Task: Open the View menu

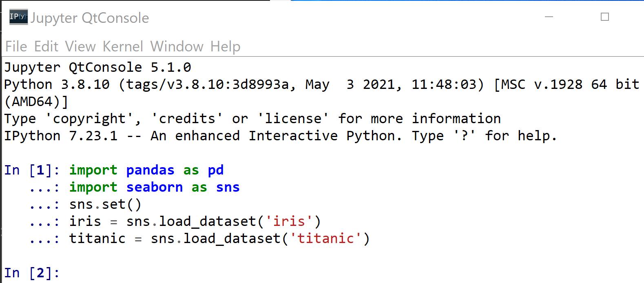Action: (80, 46)
